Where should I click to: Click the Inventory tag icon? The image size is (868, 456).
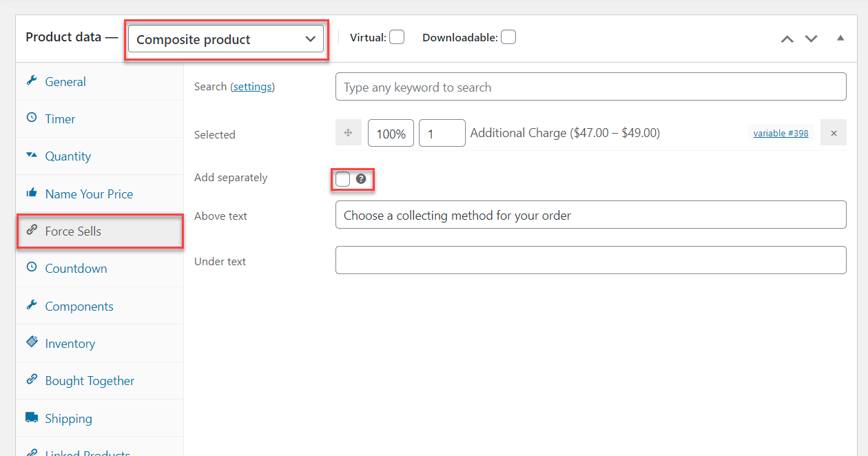32,343
